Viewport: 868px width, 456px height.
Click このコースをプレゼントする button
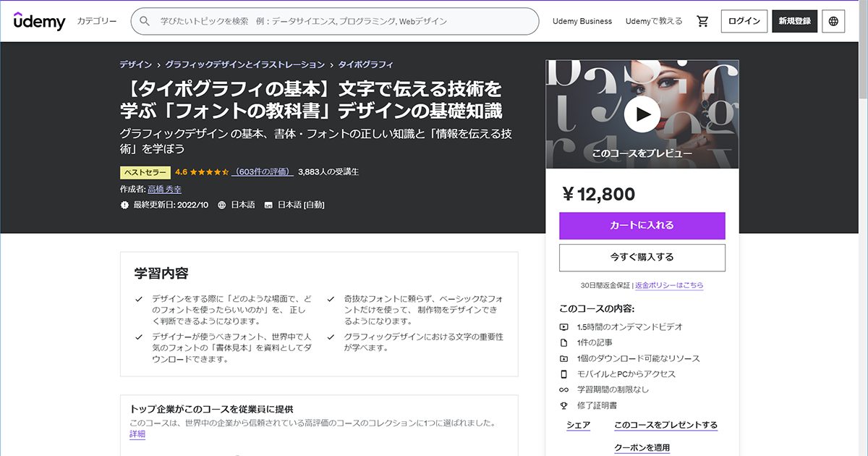666,426
